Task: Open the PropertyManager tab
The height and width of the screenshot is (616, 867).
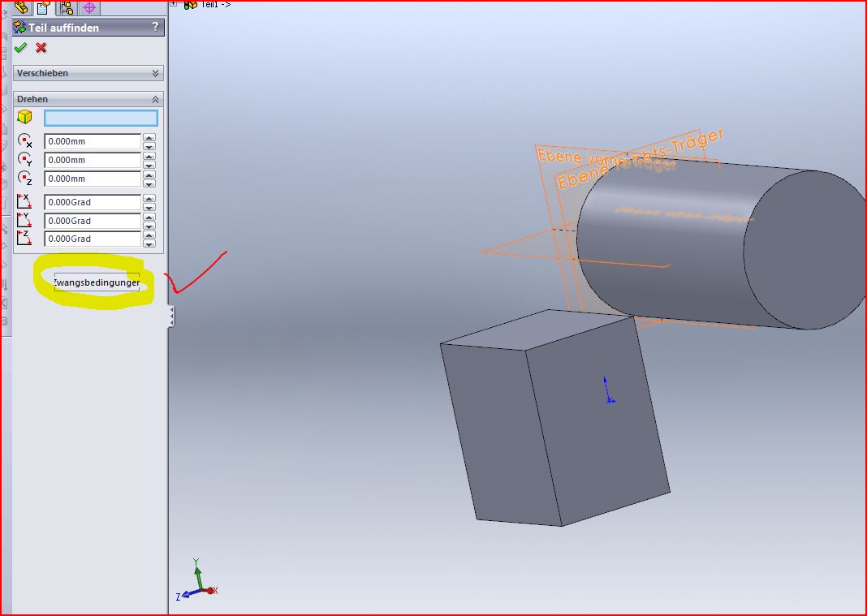Action: point(43,7)
